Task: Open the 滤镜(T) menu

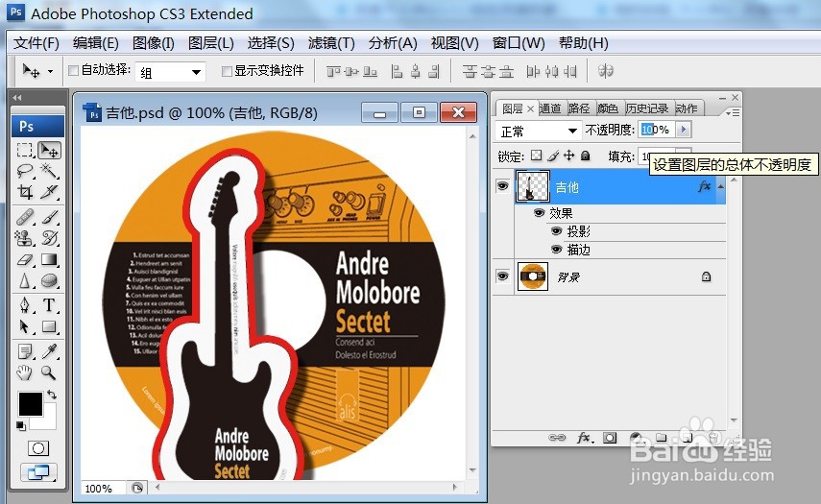Action: (331, 43)
